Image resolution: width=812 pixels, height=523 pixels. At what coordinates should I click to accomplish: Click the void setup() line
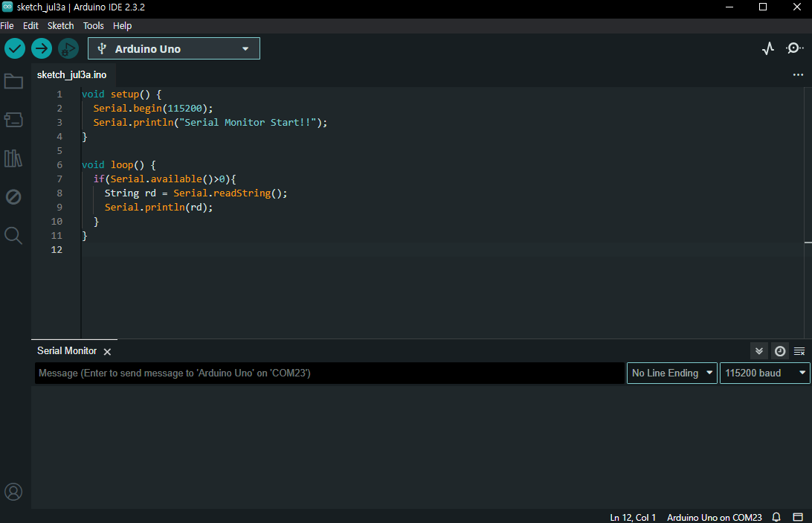[122, 94]
